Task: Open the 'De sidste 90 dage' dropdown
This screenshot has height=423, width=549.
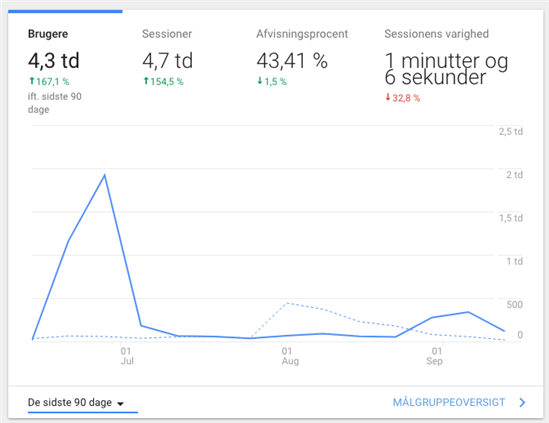Action: (83, 403)
